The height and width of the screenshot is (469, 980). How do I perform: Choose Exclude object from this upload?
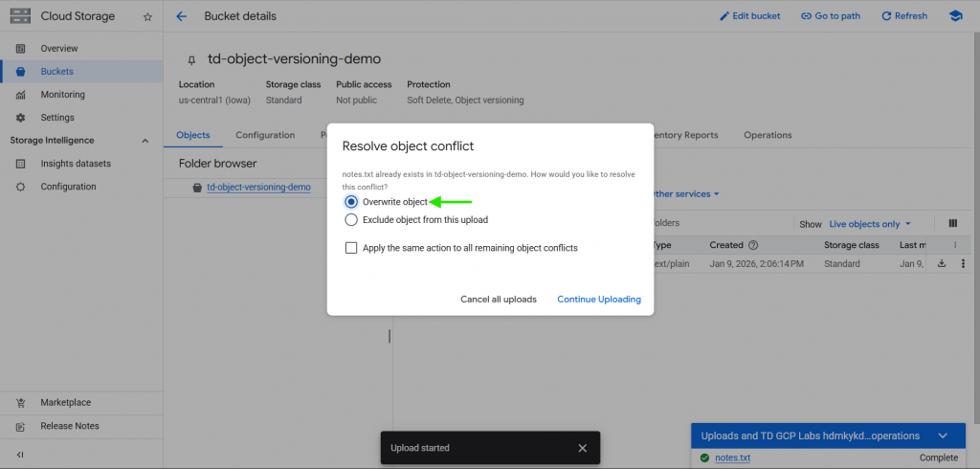(351, 219)
